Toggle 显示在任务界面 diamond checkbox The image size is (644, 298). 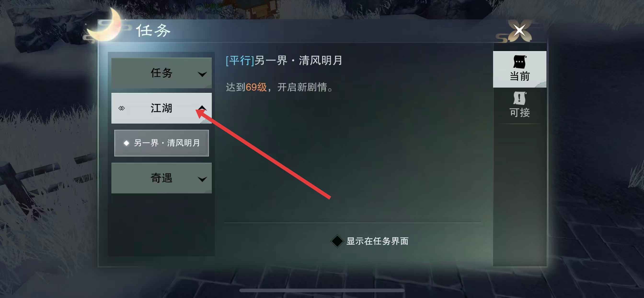pyautogui.click(x=337, y=241)
